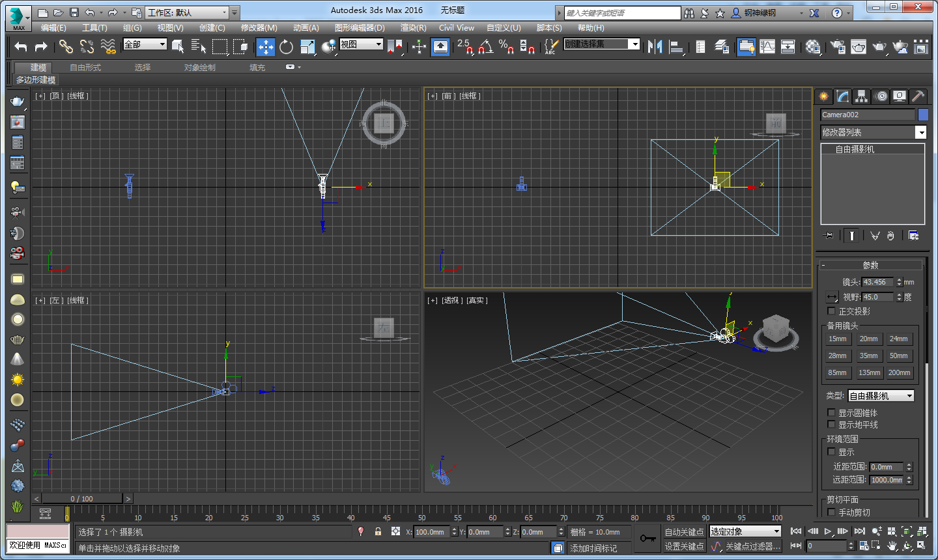Click the sun light icon in left sidebar
Image resolution: width=938 pixels, height=560 pixels.
18,380
